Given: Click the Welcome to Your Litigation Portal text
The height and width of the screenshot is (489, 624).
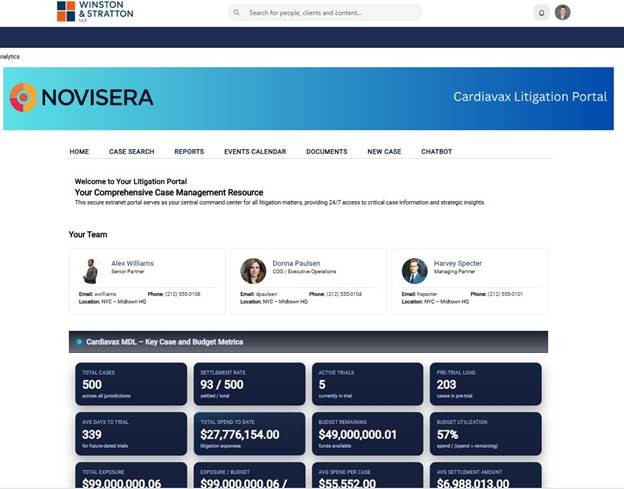Looking at the screenshot, I should (131, 181).
